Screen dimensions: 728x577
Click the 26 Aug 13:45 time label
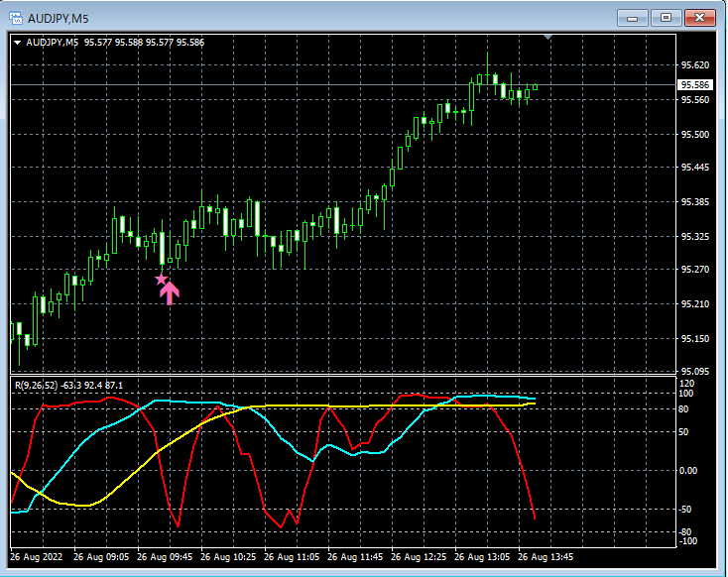point(546,556)
